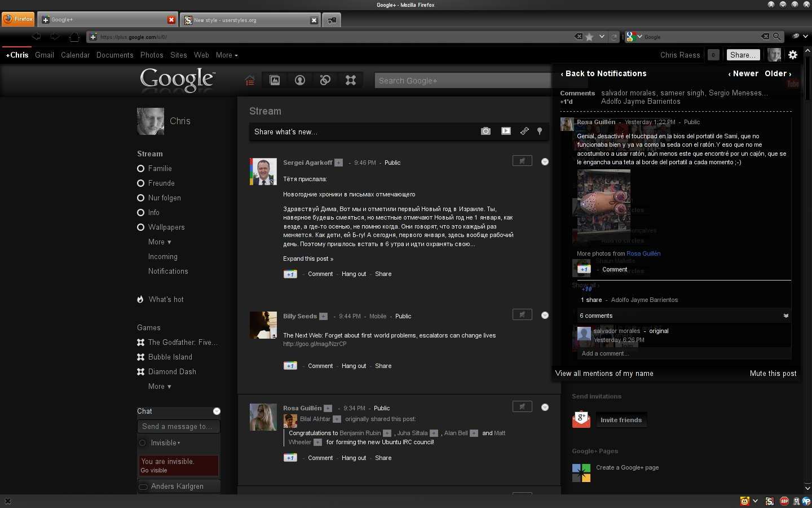Click Mute this post
The height and width of the screenshot is (508, 812).
(773, 373)
